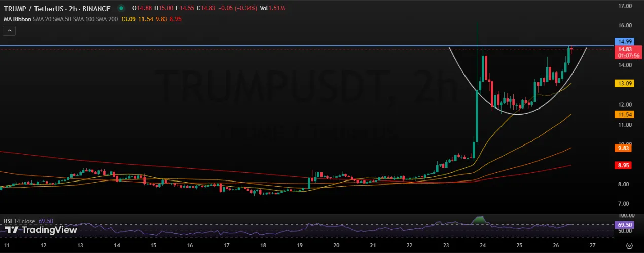Click the open price O14.88 value
Image resolution: width=644 pixels, height=253 pixels.
pyautogui.click(x=142, y=8)
